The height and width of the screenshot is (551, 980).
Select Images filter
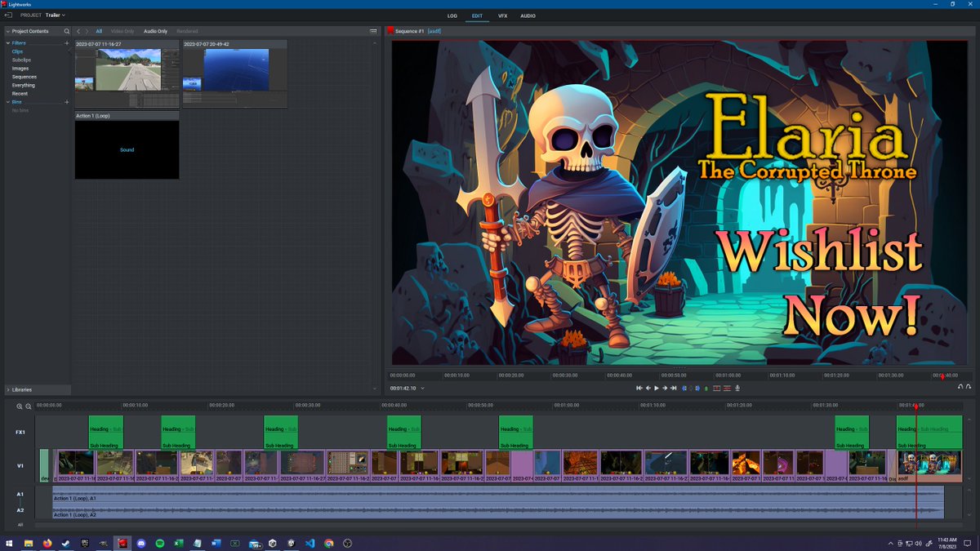[20, 69]
